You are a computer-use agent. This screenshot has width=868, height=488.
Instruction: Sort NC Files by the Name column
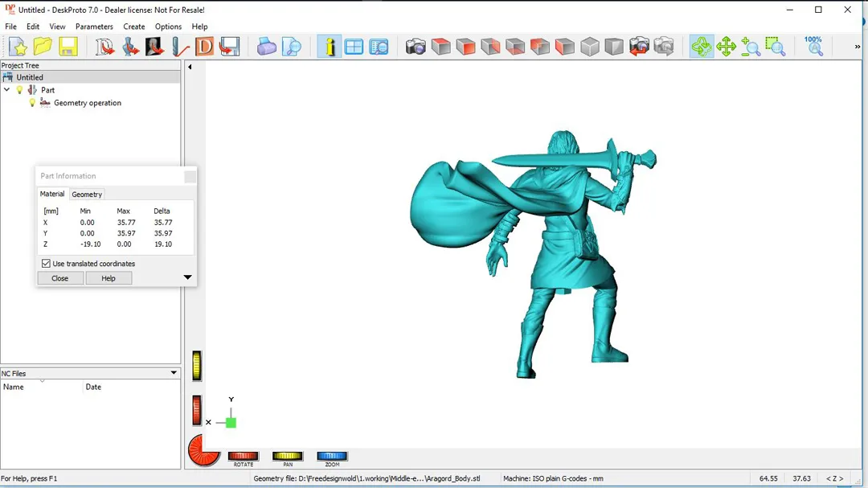click(42, 388)
